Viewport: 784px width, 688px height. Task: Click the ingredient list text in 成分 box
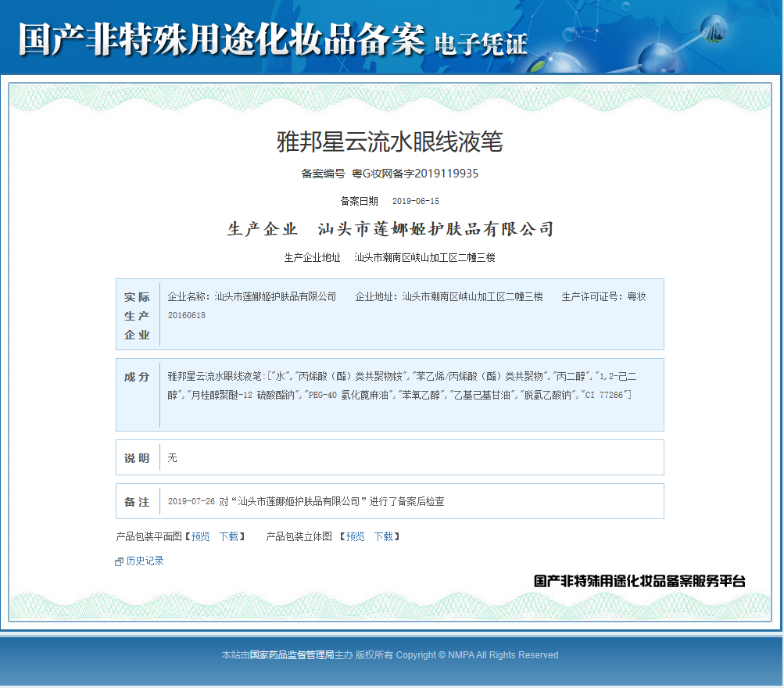(x=402, y=385)
